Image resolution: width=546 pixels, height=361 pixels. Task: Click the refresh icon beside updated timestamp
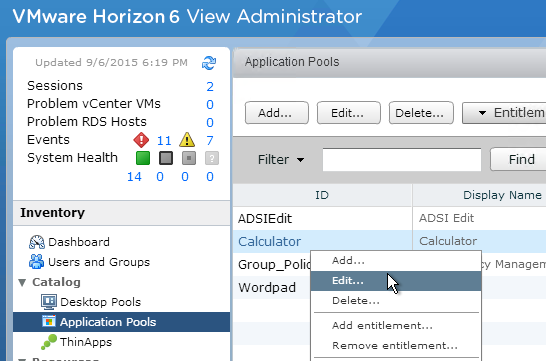(x=209, y=63)
